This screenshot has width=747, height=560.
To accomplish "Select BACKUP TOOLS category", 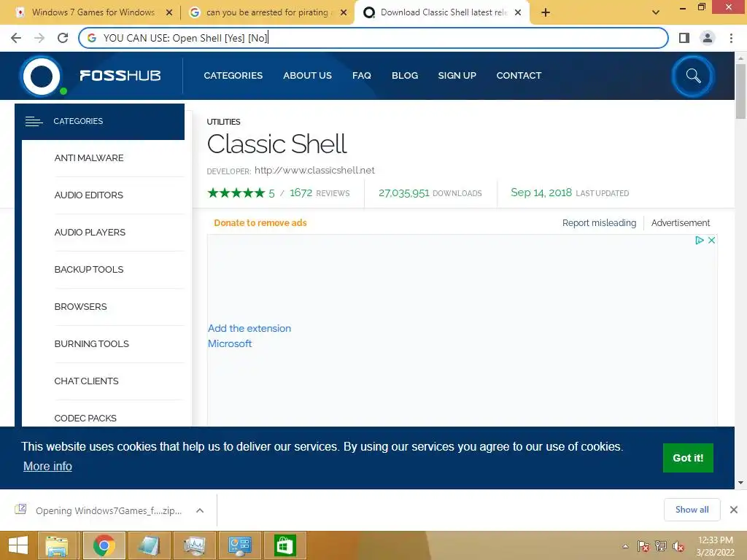I will tap(89, 269).
